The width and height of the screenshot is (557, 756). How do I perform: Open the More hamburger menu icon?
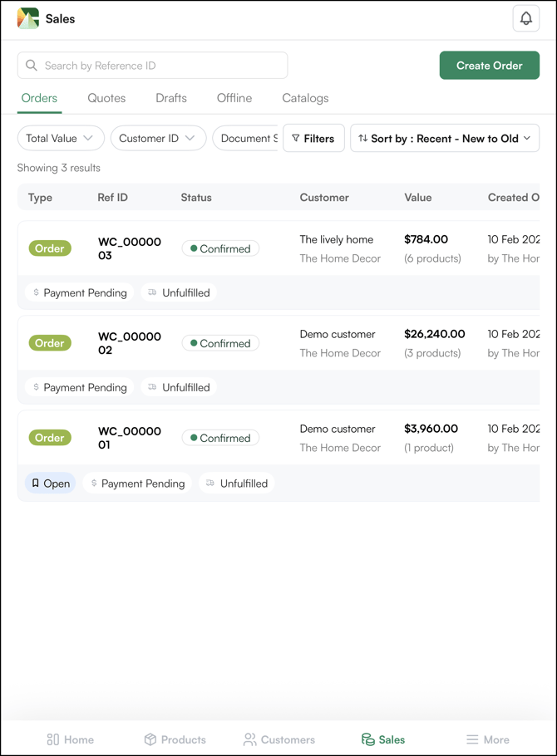(472, 739)
